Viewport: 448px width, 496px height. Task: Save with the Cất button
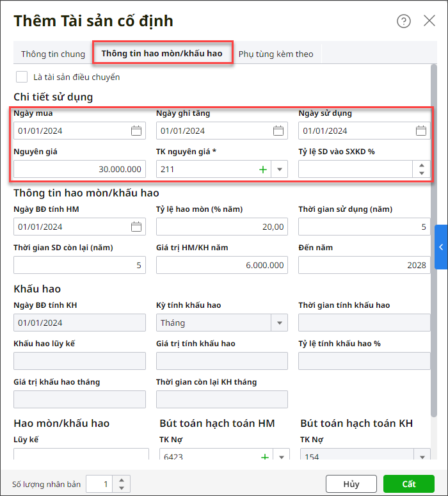[x=409, y=484]
